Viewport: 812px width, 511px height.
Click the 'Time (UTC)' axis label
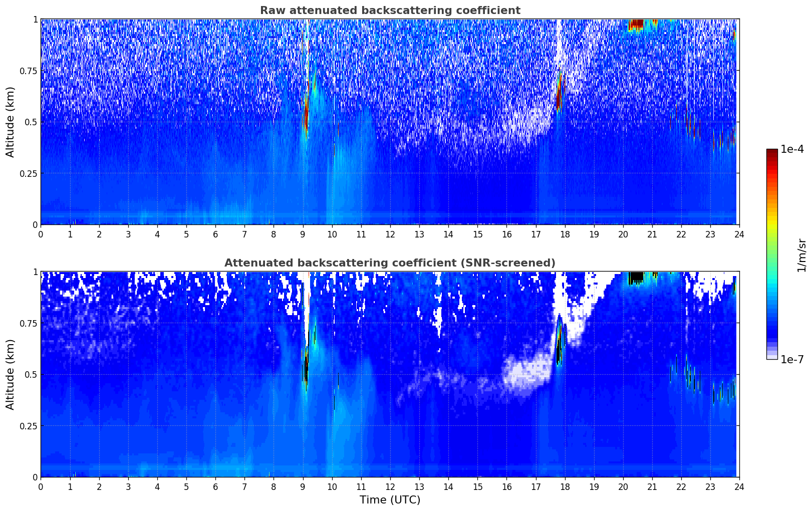[390, 500]
